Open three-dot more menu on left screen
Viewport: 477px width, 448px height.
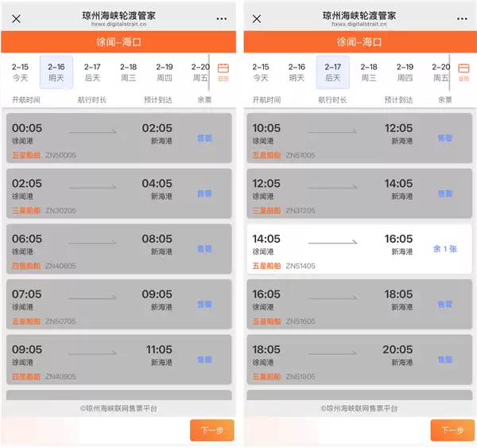click(221, 19)
